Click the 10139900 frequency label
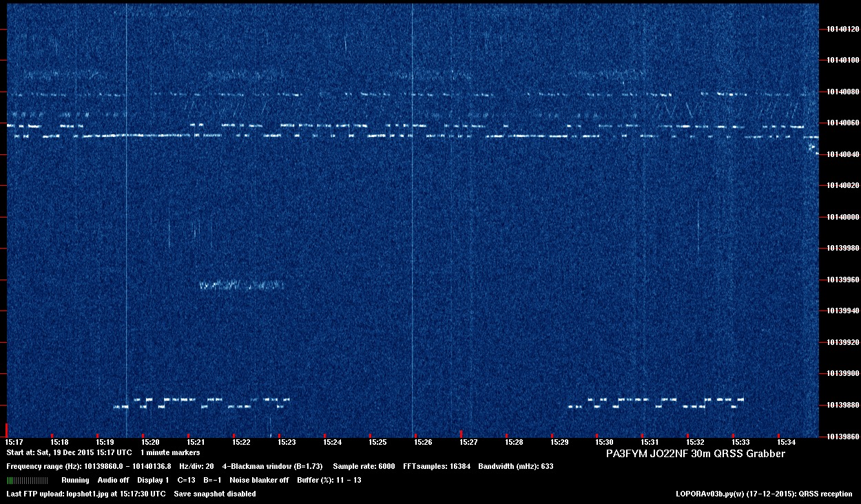Image resolution: width=861 pixels, height=504 pixels. point(842,374)
